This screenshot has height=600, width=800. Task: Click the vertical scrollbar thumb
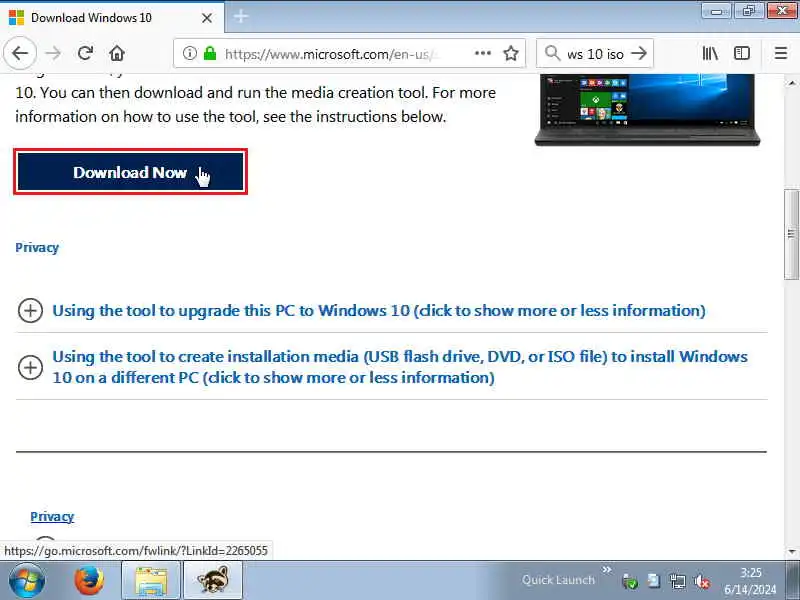coord(791,234)
